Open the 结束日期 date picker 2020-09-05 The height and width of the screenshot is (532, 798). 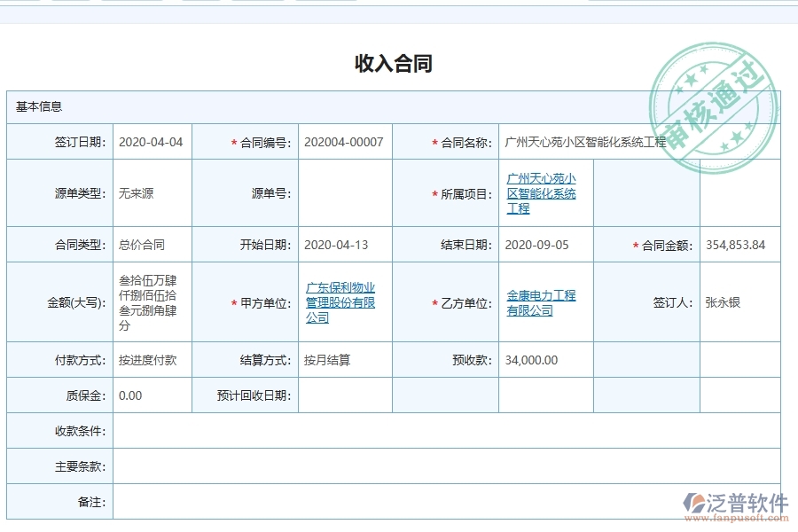(x=541, y=245)
